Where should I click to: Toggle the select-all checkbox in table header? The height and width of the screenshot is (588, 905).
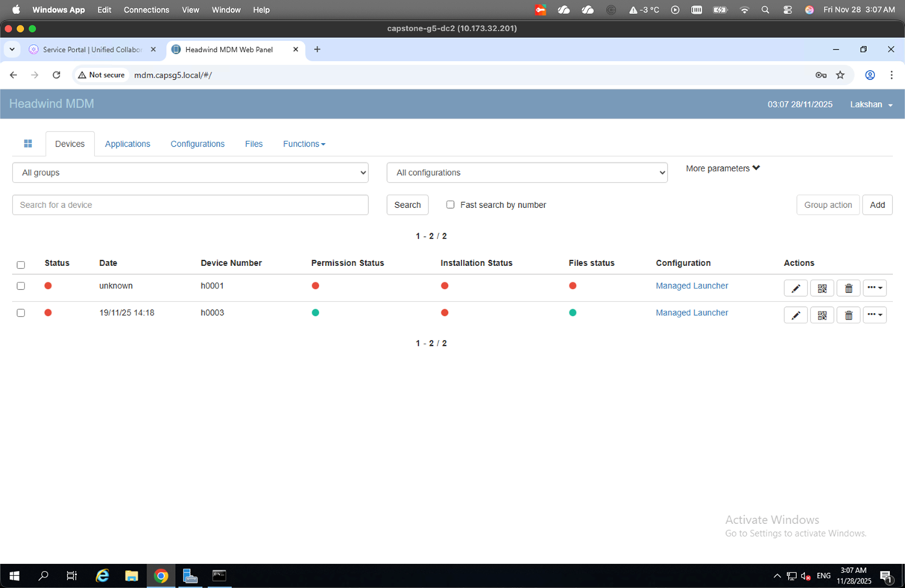(21, 265)
